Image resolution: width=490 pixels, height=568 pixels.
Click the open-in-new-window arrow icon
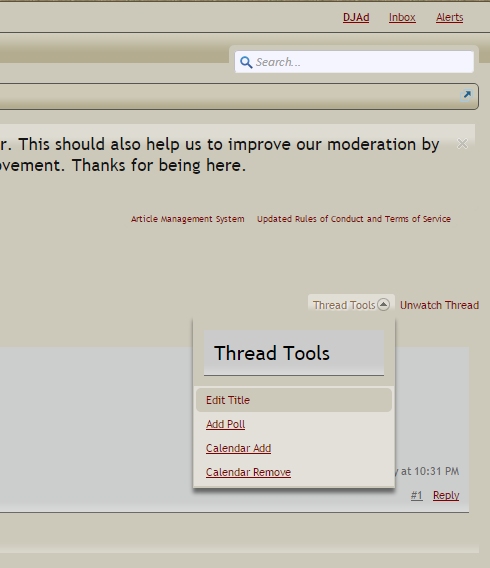[467, 95]
